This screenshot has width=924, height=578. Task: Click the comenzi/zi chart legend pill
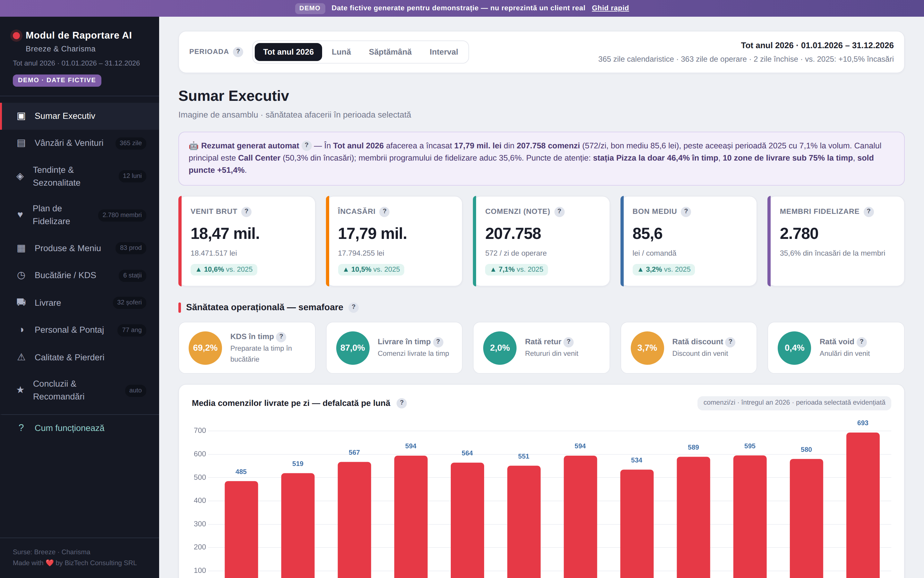coord(794,403)
